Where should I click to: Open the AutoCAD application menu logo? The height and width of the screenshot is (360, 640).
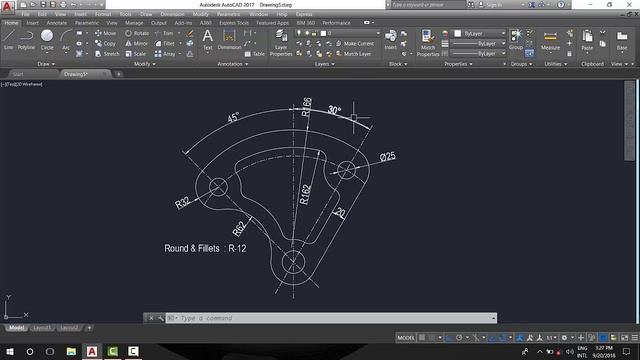(7, 7)
